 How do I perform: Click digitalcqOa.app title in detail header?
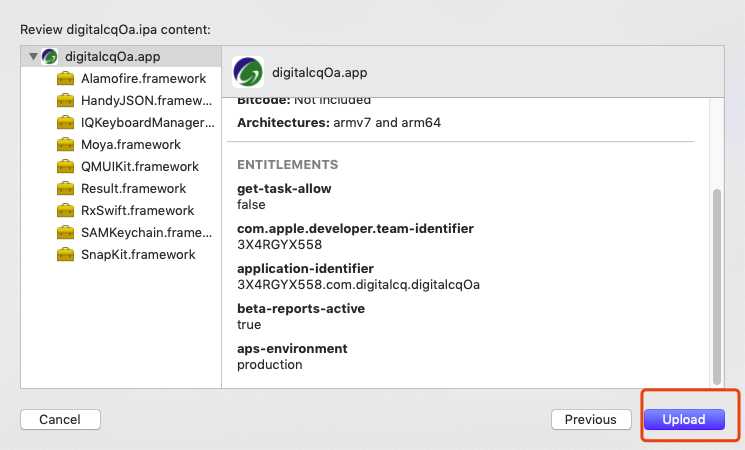tap(320, 73)
